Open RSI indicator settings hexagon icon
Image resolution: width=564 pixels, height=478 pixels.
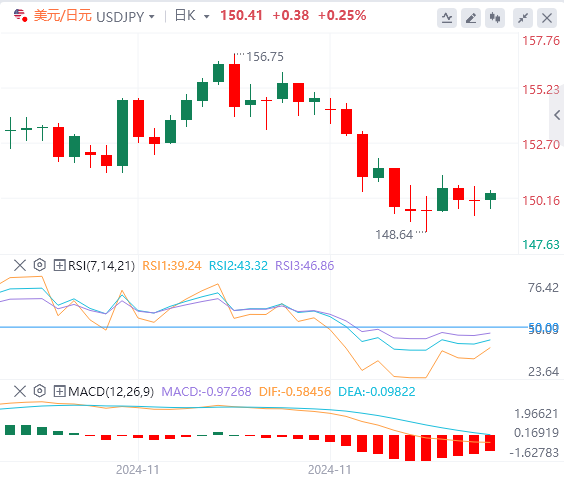(x=40, y=265)
